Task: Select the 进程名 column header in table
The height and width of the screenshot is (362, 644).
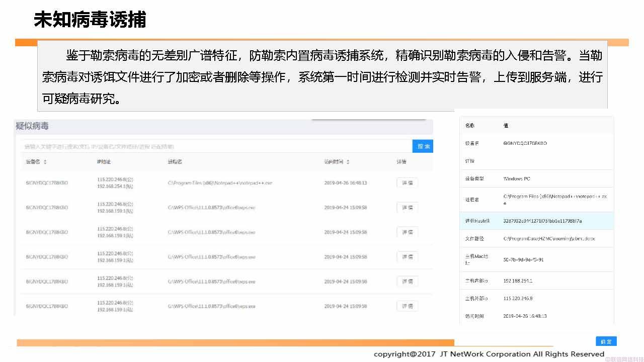Action: 175,162
